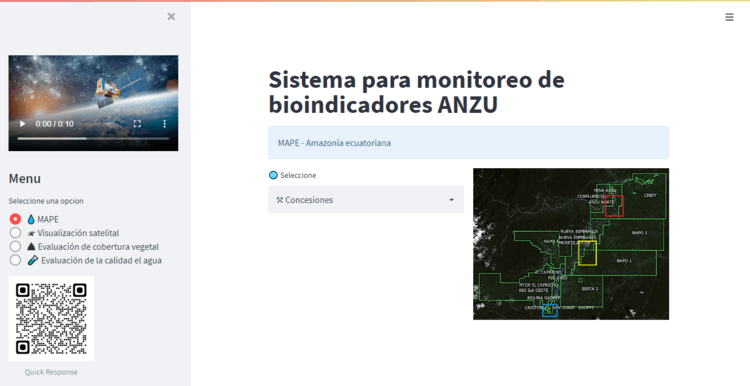Click the 'Menu' sidebar heading

25,179
